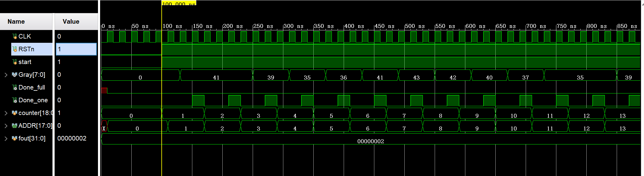Click the RSTn signal icon

pos(15,49)
